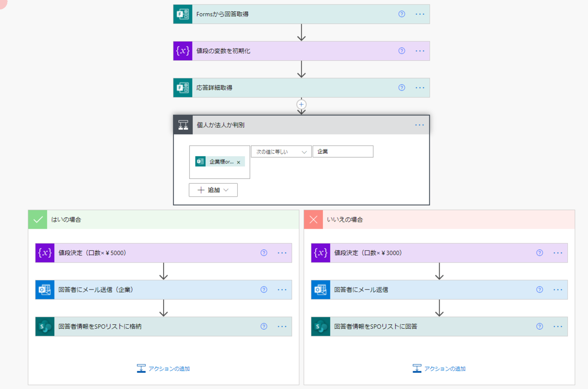Screen dimensions: 588x389
Task: Click Outlook icon on 回答者にメール送信（企業）
Action: 45,290
